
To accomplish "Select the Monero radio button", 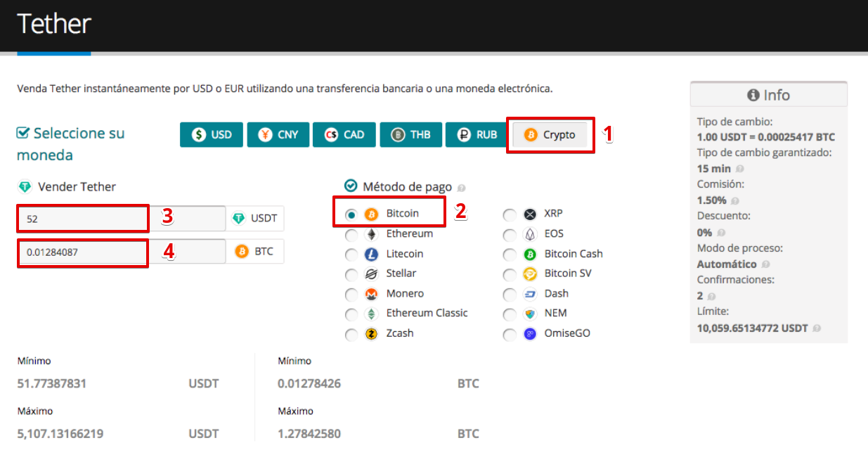I will [351, 295].
